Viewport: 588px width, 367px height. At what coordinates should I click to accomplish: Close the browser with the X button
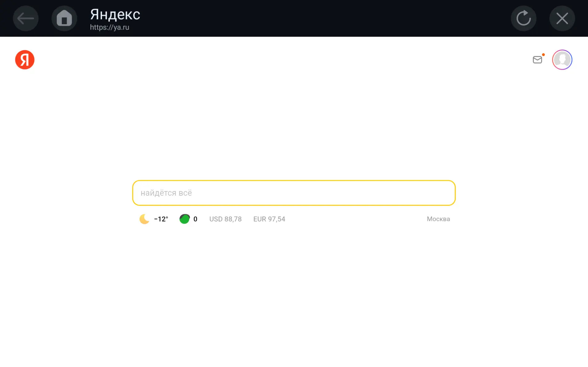(562, 18)
